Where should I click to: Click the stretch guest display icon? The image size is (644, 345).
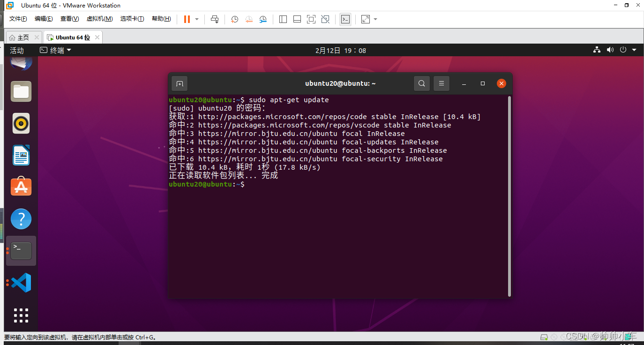pyautogui.click(x=366, y=19)
